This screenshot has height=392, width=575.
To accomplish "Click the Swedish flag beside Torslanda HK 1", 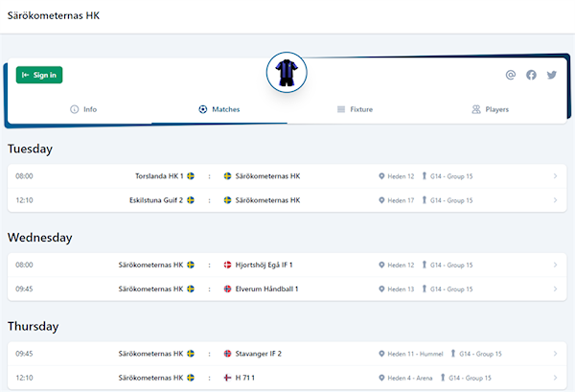I will tap(191, 176).
